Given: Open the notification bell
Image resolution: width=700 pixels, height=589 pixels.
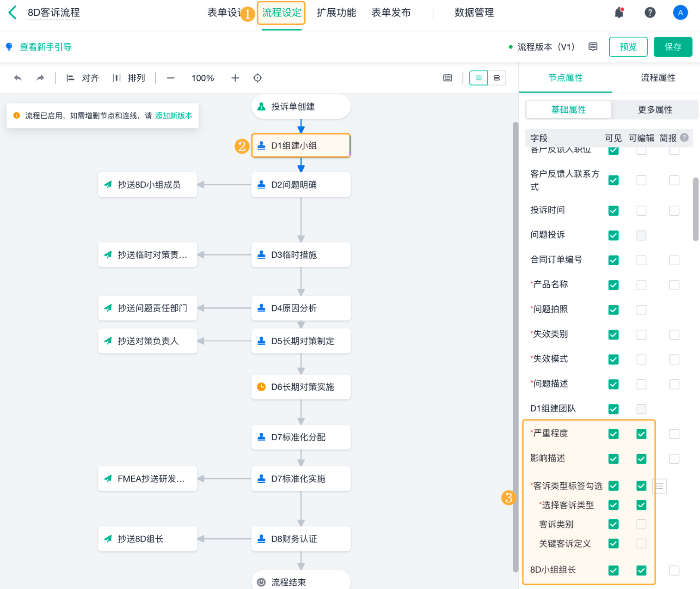Looking at the screenshot, I should tap(619, 12).
